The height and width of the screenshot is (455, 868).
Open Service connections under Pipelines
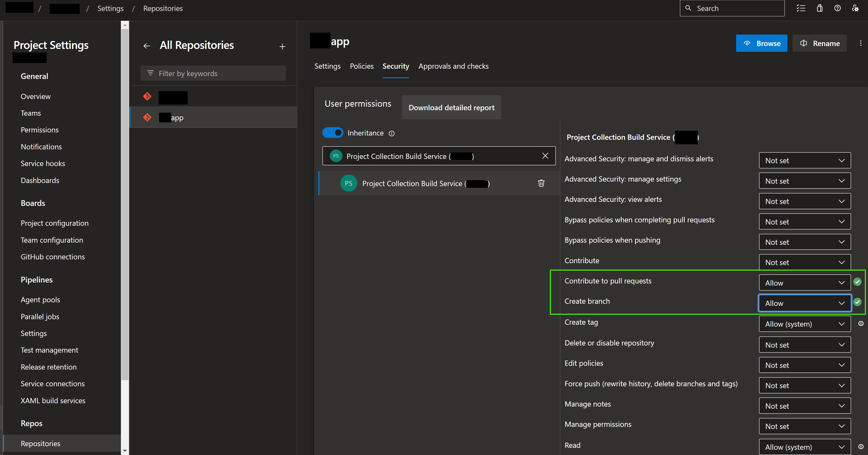pyautogui.click(x=52, y=384)
